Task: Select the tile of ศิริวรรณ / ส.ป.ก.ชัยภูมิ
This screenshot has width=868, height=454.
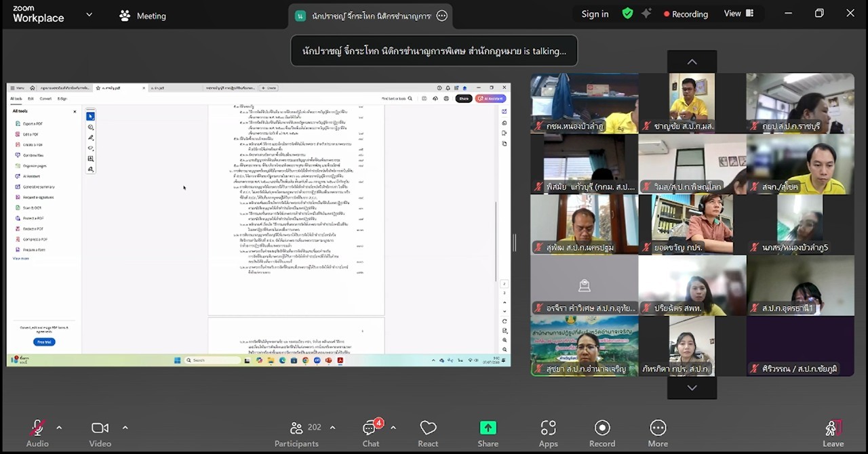Action: tap(800, 346)
